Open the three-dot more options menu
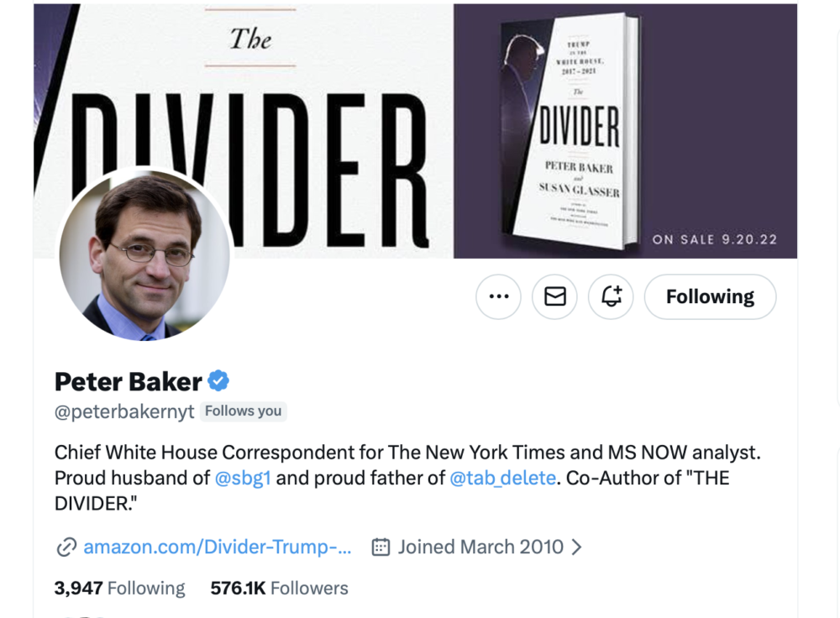Viewport: 840px width, 618px height. coord(498,296)
